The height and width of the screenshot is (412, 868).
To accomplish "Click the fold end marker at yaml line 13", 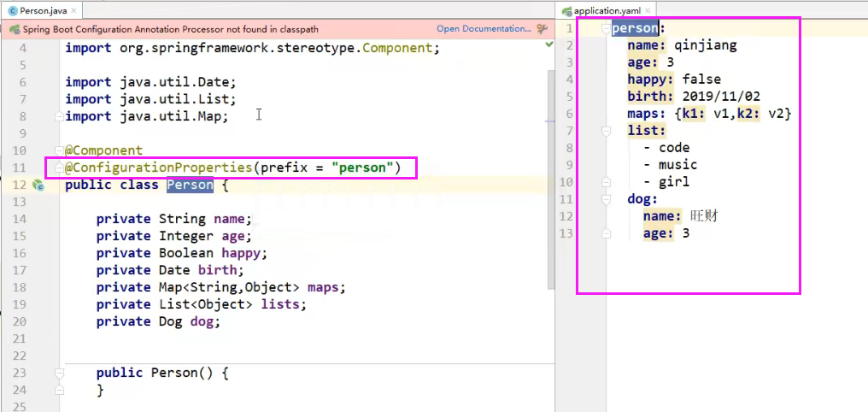I will (x=606, y=233).
